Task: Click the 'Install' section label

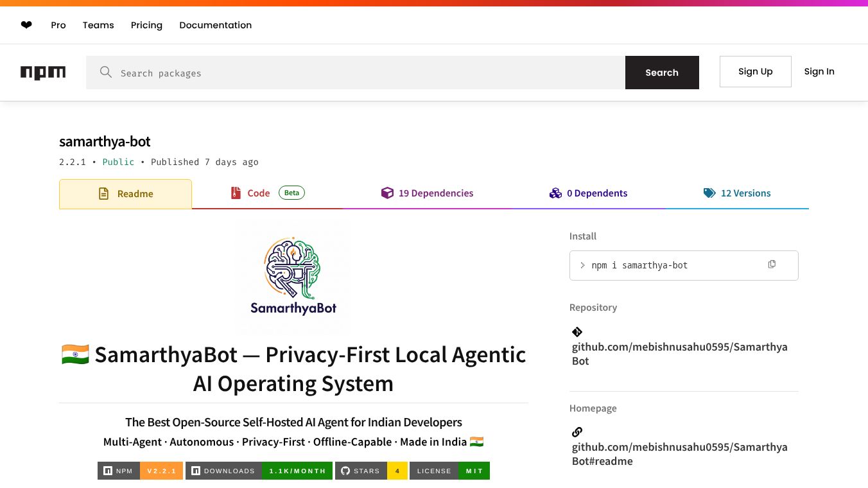Action: click(583, 236)
